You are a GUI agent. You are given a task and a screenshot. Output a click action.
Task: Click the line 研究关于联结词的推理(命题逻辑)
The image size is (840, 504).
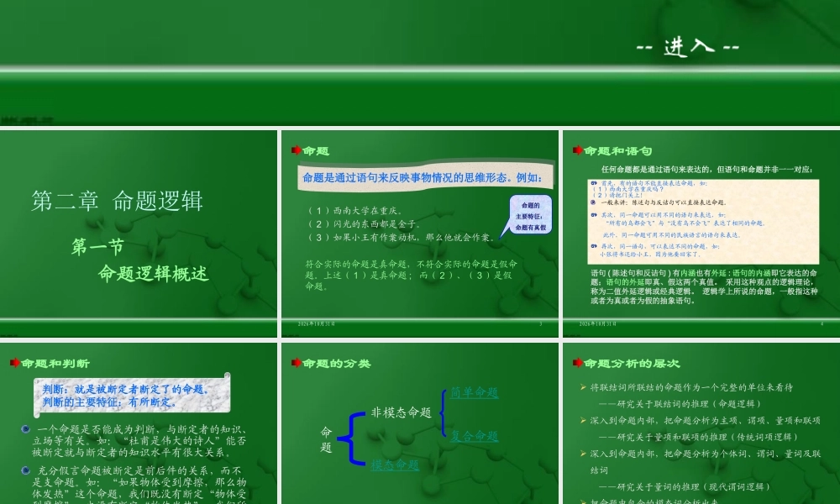680,404
